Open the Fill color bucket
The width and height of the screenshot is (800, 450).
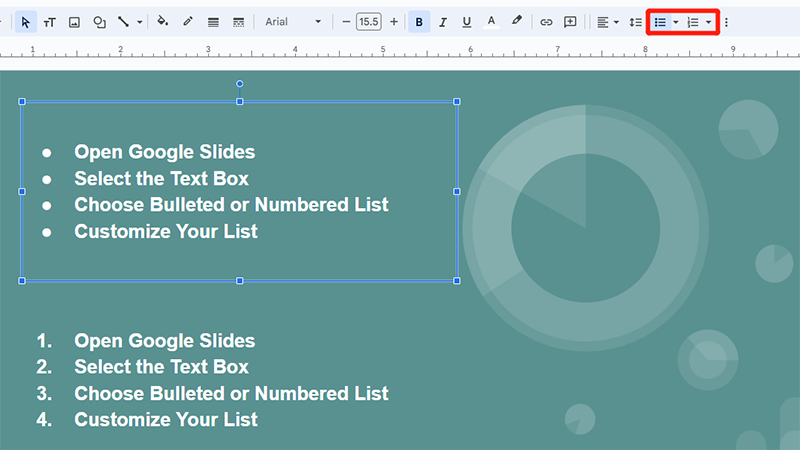163,21
